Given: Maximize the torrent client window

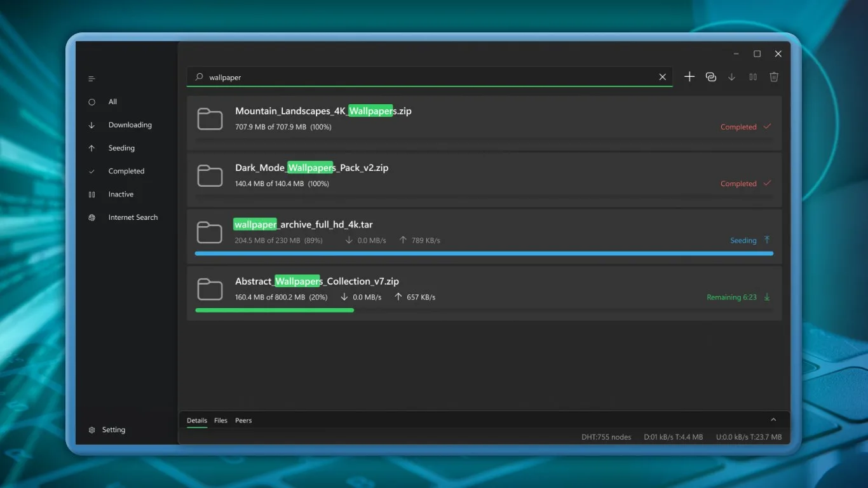Looking at the screenshot, I should tap(757, 54).
